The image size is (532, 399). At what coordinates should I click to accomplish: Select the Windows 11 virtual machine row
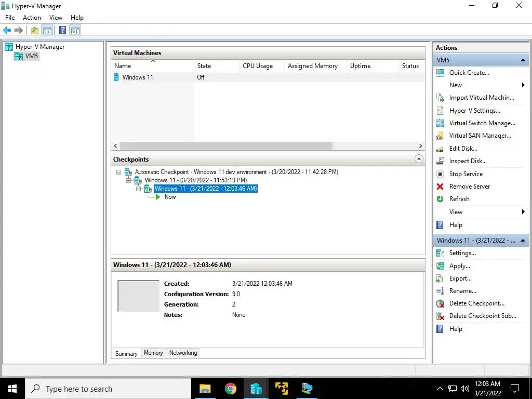click(268, 77)
